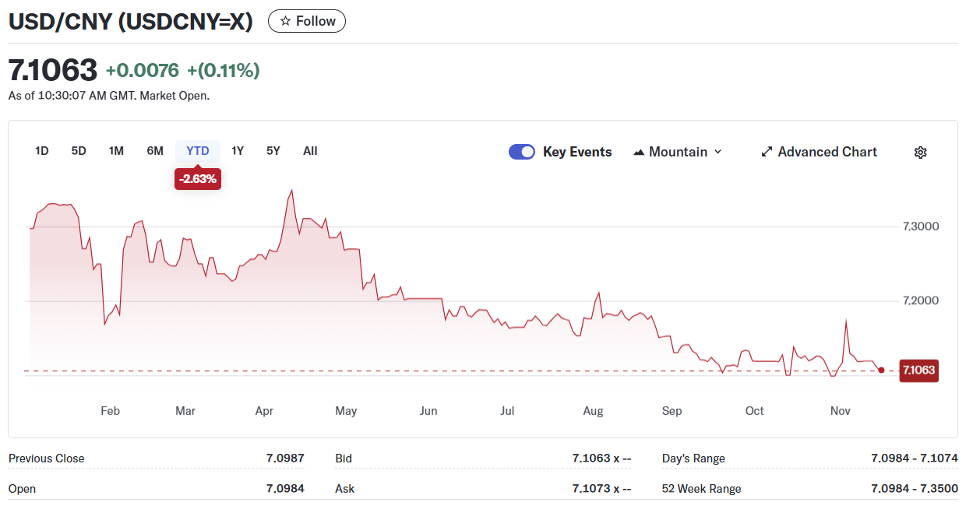The image size is (980, 513).
Task: Click the Follow star button
Action: click(x=307, y=21)
